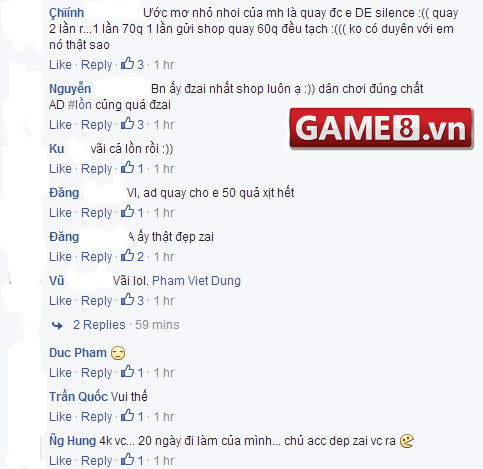Open the #lồn hashtag in Nguyễn's comment
Viewport: 483px width, 469px height.
[80, 105]
